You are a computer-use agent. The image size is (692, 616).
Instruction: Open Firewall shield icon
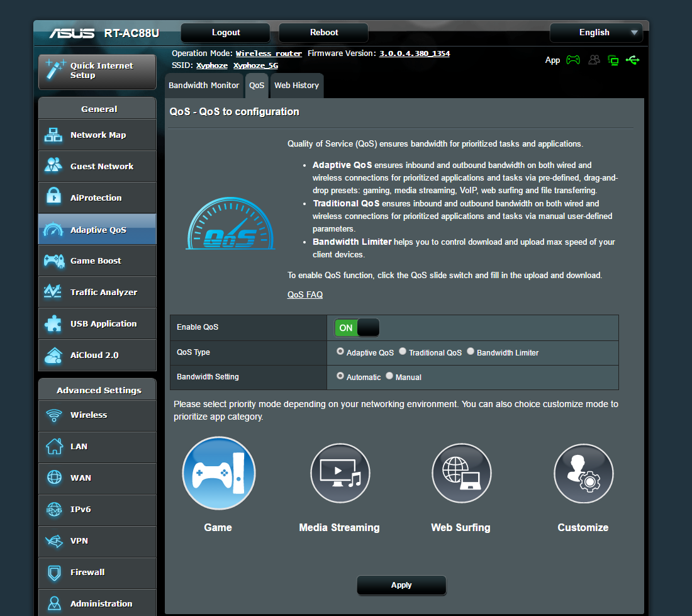54,573
